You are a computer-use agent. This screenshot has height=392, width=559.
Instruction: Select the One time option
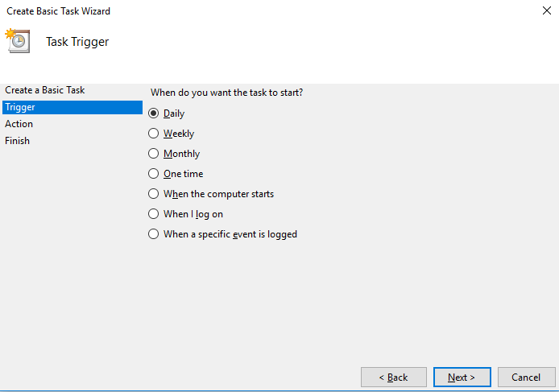154,174
